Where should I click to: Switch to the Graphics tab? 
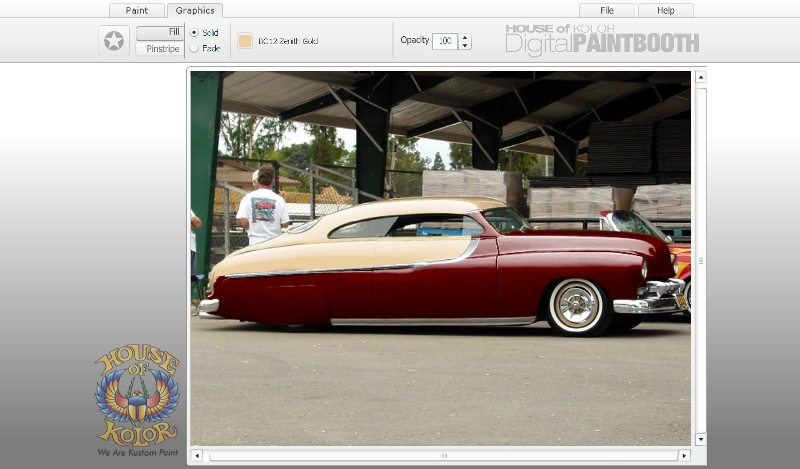coord(195,10)
